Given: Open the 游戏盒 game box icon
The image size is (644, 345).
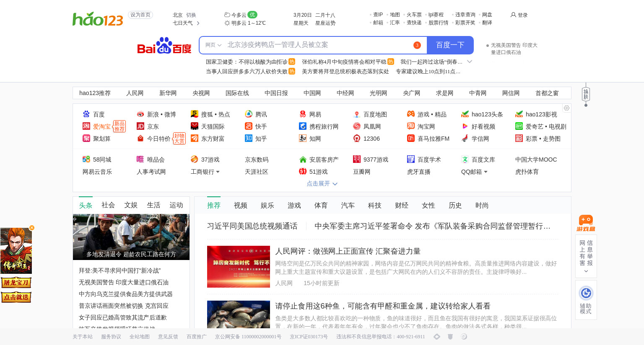Looking at the screenshot, I should [x=586, y=223].
